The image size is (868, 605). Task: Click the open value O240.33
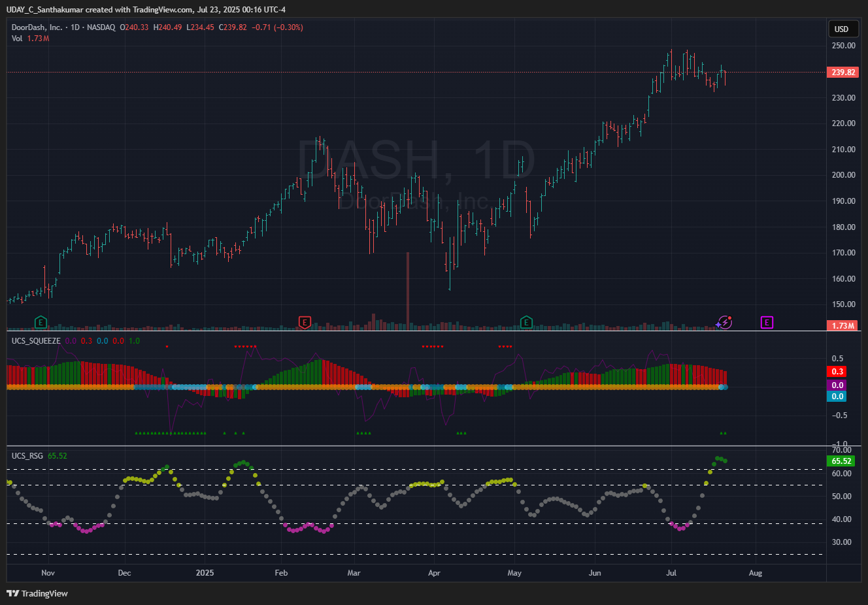coord(134,27)
